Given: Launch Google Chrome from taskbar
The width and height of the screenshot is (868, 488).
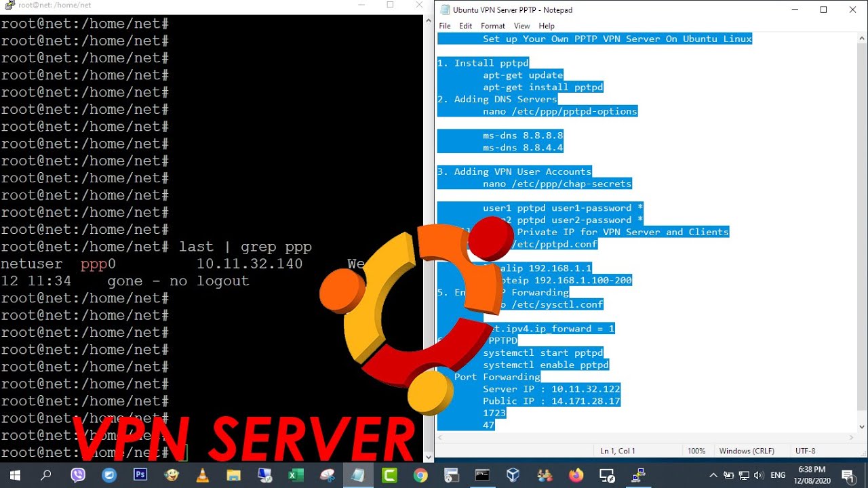Looking at the screenshot, I should pyautogui.click(x=420, y=475).
